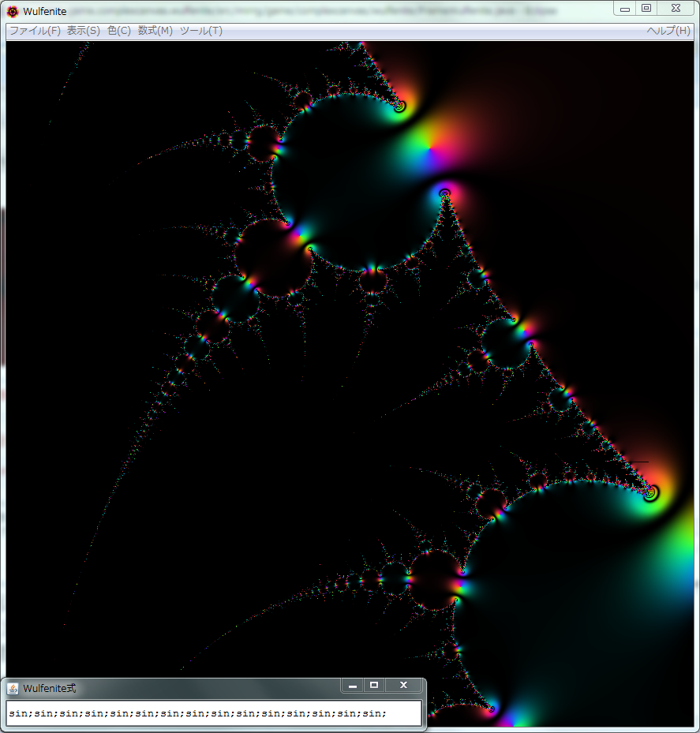Open the ツール(T) tools menu

click(200, 31)
